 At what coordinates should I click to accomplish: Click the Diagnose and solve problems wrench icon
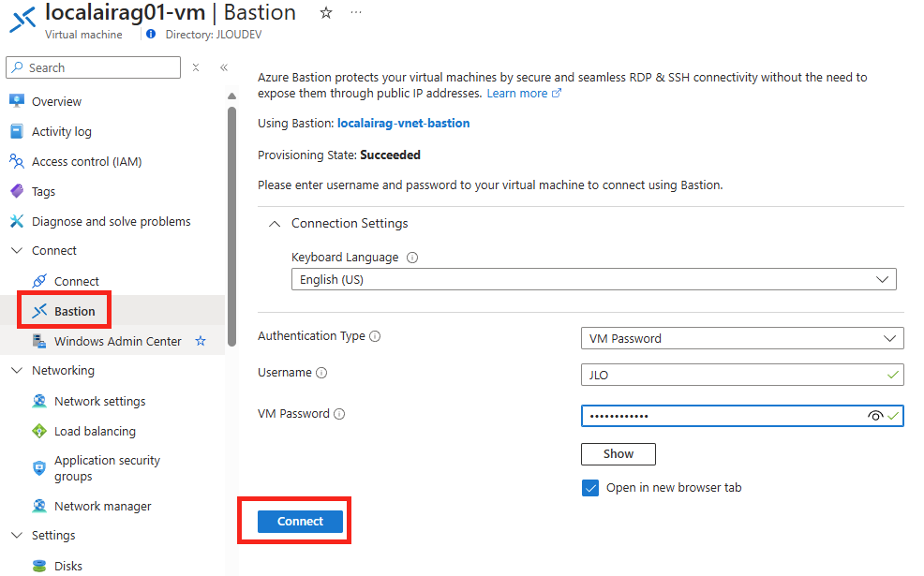(x=17, y=221)
